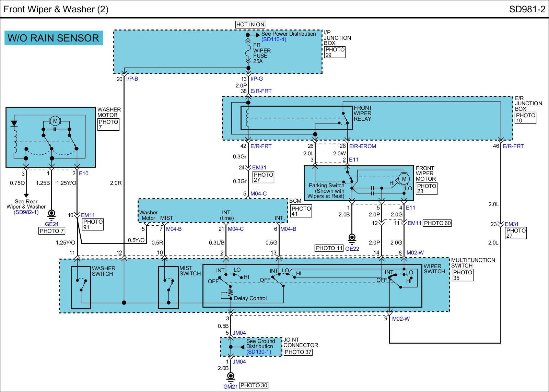The width and height of the screenshot is (549, 392).
Task: Click the MIST SWITCH label
Action: 190,271
